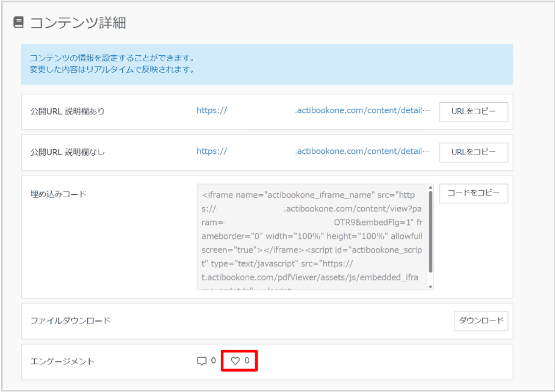This screenshot has width=555, height=392.
Task: Click the heart like icon
Action: [x=235, y=361]
